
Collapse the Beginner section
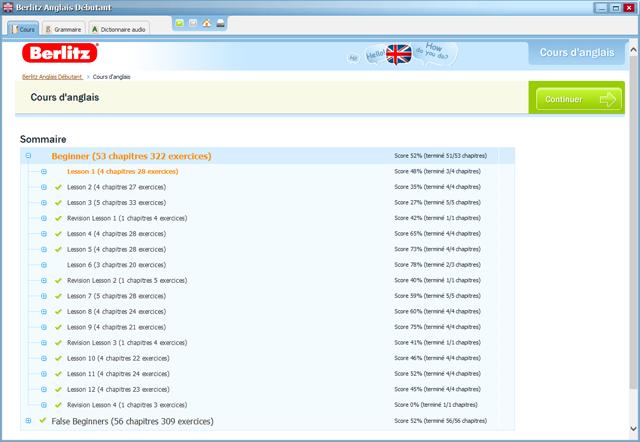[28, 155]
